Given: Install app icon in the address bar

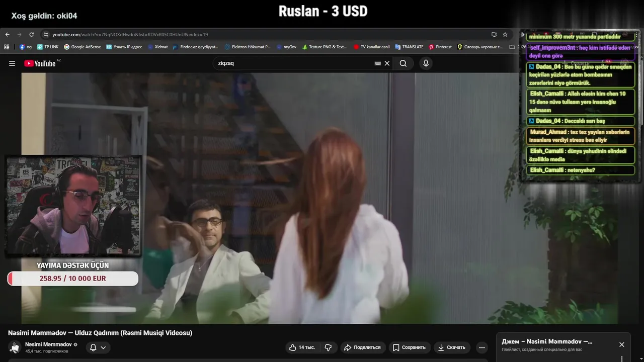Looking at the screenshot, I should 494,35.
